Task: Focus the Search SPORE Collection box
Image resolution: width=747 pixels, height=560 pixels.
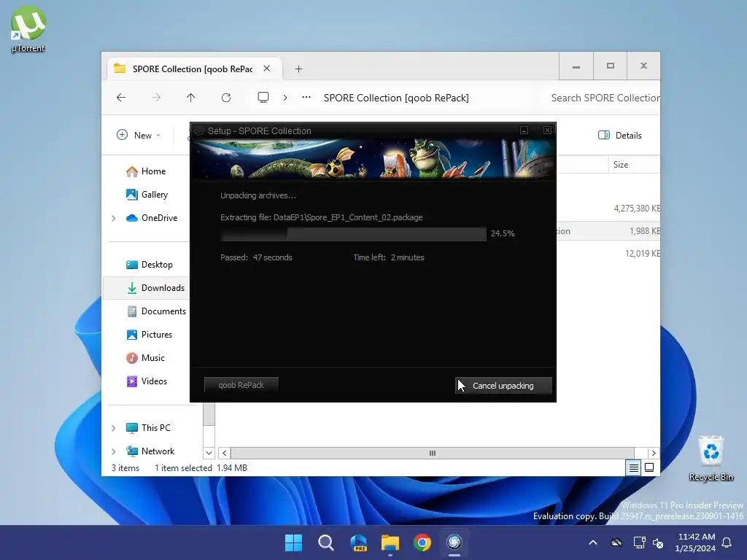Action: pyautogui.click(x=603, y=98)
